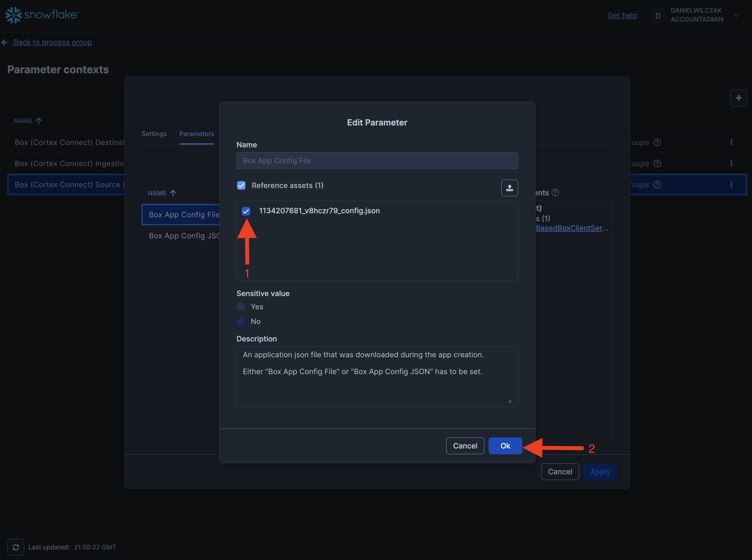Open the Get help link
This screenshot has width=752, height=560.
[x=622, y=15]
